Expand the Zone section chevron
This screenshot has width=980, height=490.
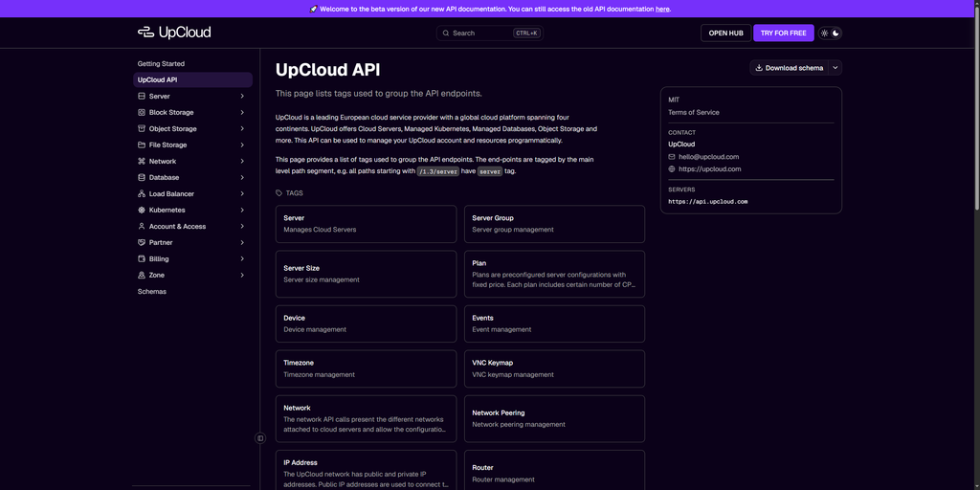point(242,275)
